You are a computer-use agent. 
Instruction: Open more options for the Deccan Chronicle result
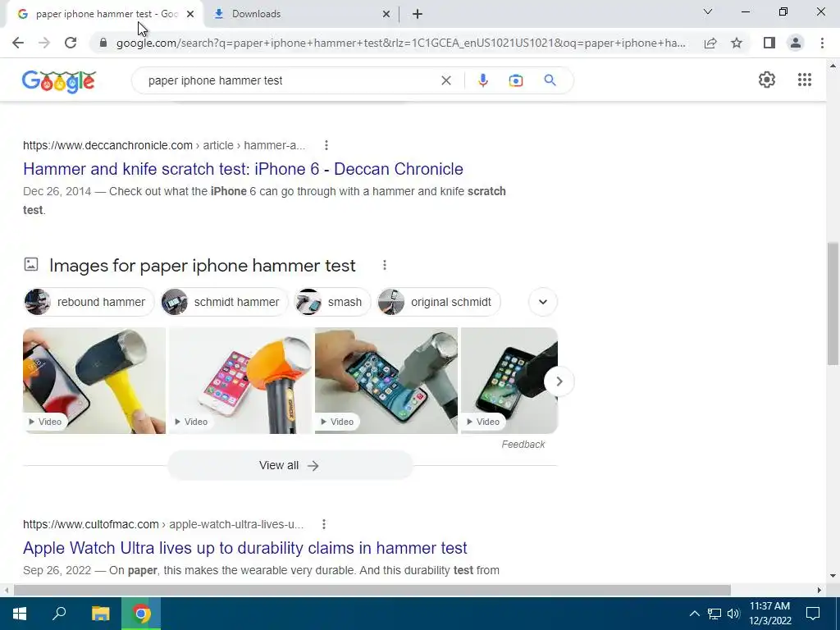pos(326,145)
